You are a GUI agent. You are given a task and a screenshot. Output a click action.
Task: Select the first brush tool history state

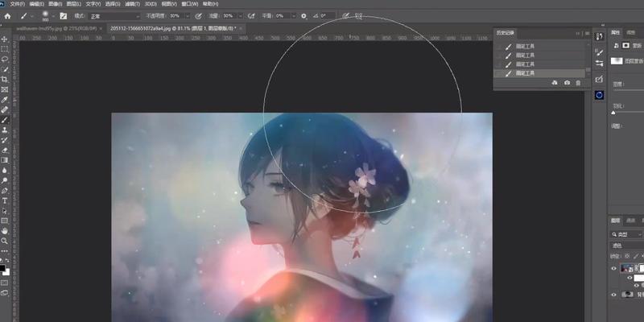tap(539, 47)
